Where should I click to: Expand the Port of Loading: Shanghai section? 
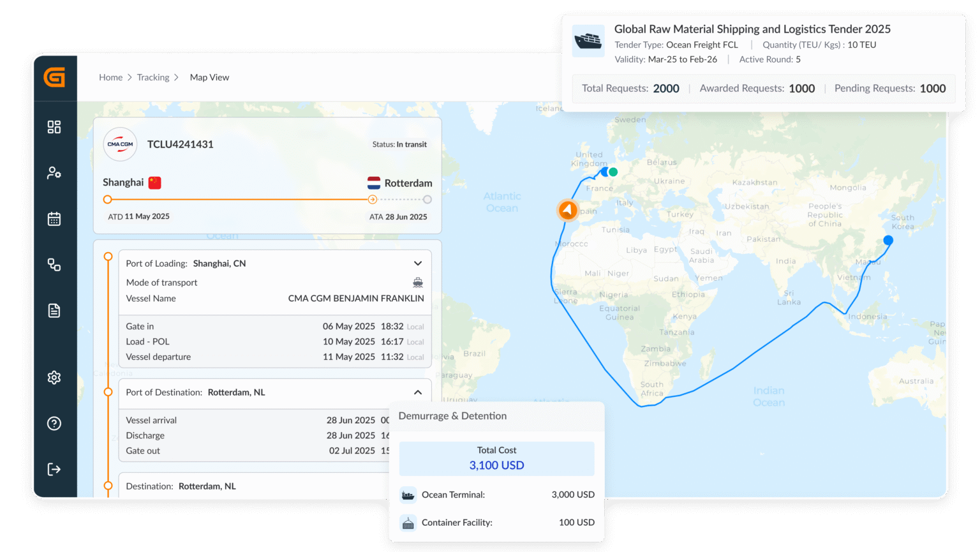[418, 263]
